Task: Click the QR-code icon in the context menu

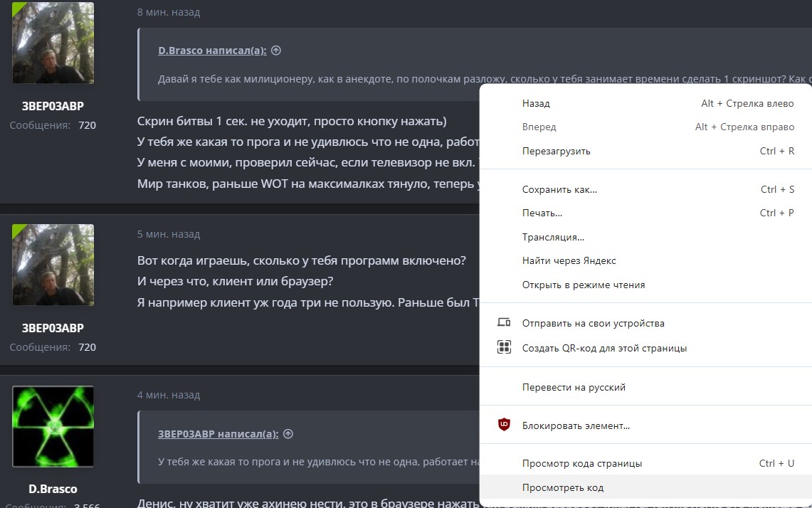Action: point(504,347)
